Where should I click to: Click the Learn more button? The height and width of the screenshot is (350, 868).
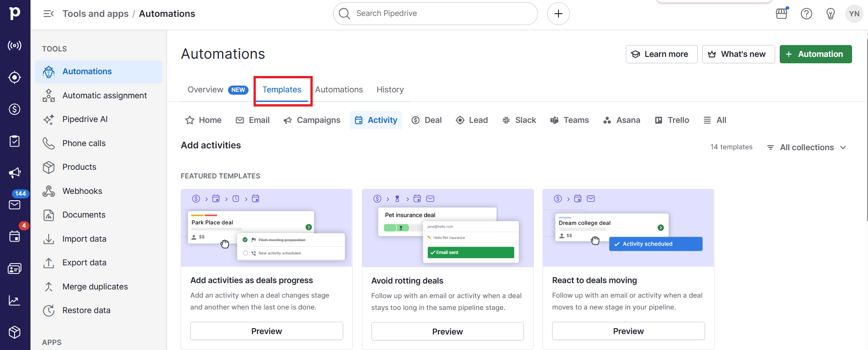pyautogui.click(x=661, y=54)
